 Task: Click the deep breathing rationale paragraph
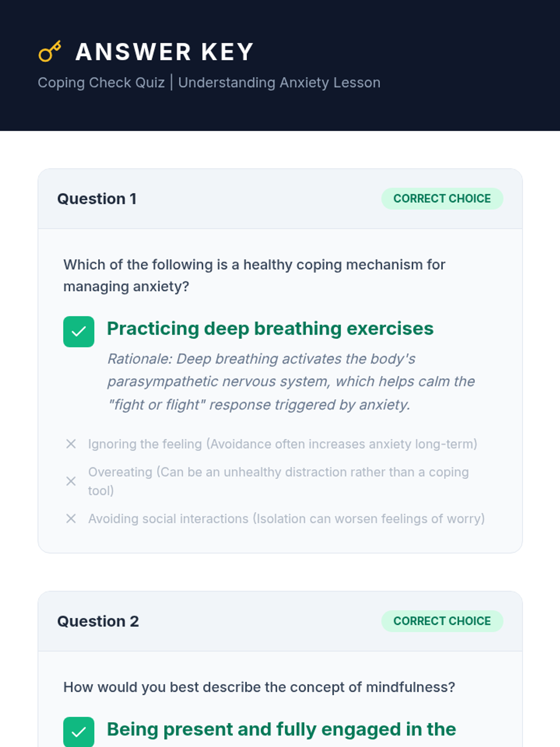pos(291,381)
